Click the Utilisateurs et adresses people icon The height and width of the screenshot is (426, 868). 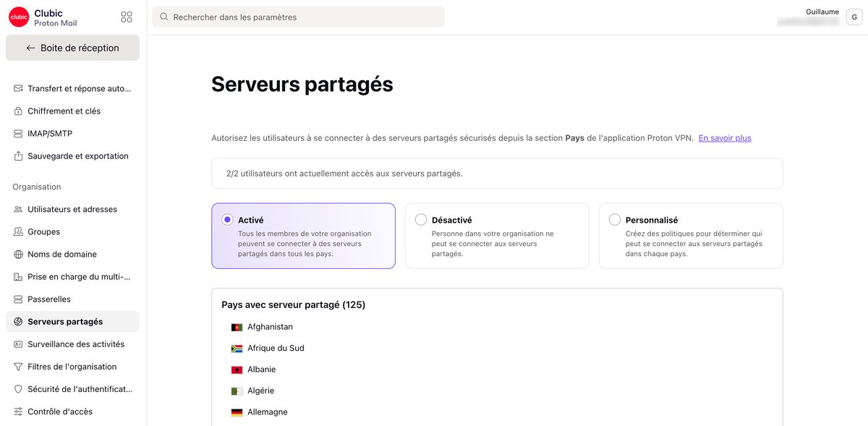click(18, 209)
